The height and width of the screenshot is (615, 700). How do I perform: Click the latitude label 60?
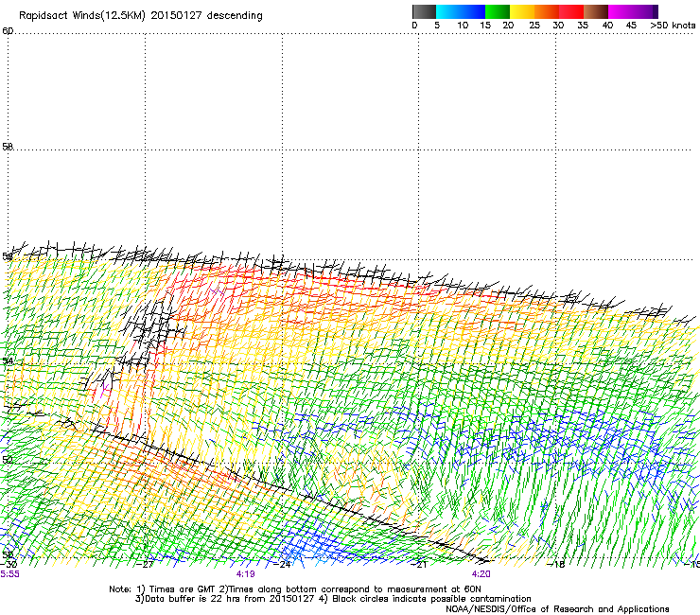[x=8, y=31]
